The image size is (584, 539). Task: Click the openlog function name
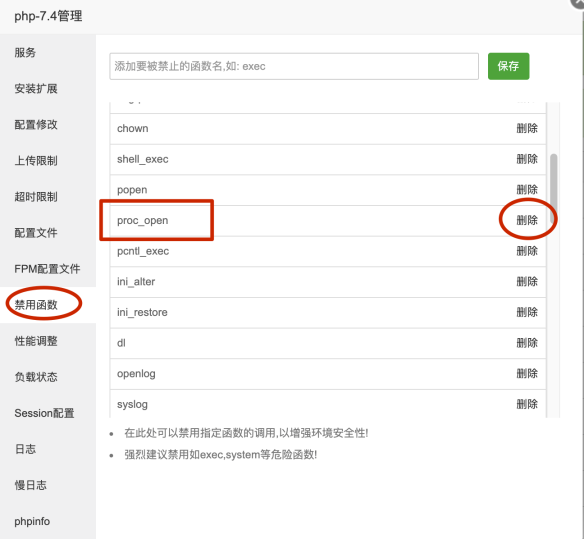point(136,374)
